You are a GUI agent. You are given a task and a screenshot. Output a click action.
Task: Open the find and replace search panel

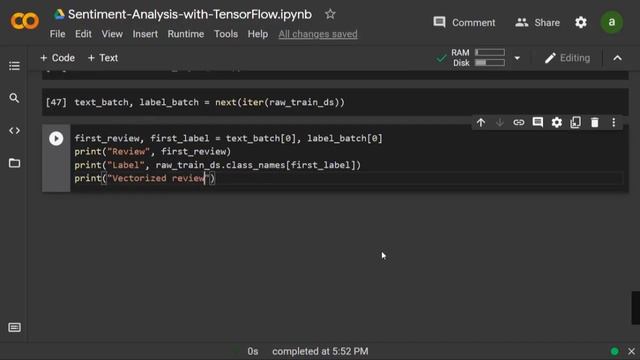point(14,98)
